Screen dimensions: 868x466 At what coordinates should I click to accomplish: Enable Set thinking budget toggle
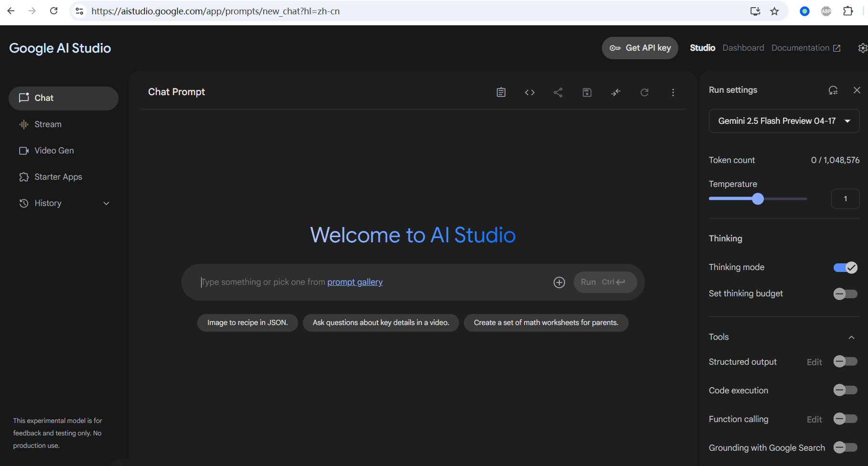(x=845, y=293)
